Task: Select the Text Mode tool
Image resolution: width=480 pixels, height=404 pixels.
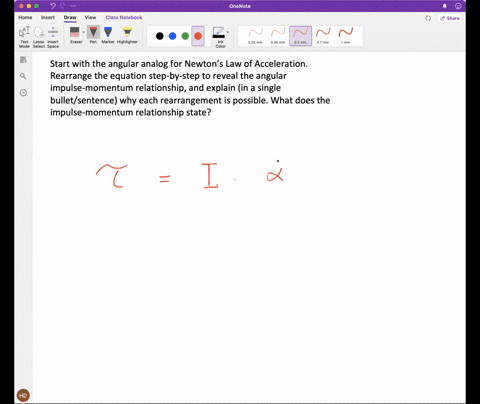Action: (x=24, y=37)
